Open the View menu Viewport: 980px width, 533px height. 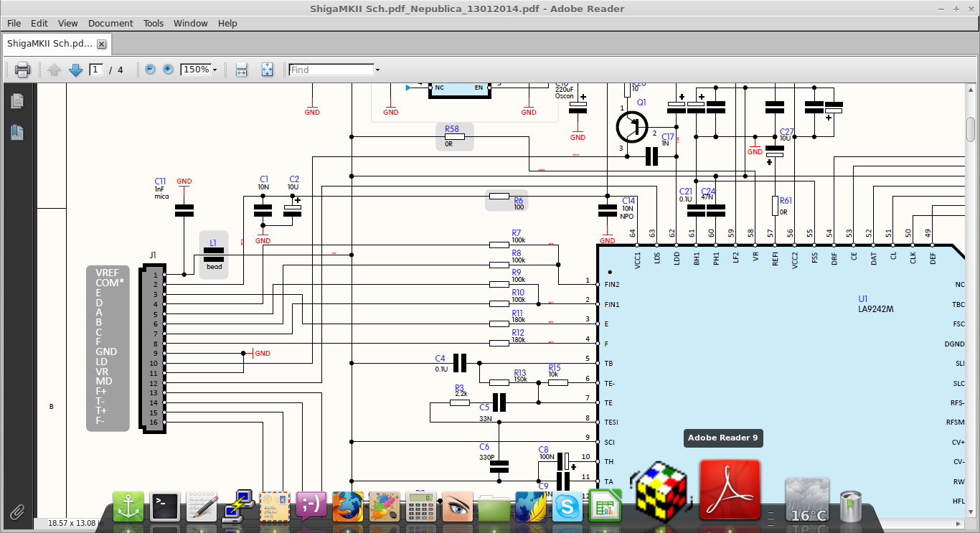pyautogui.click(x=67, y=23)
